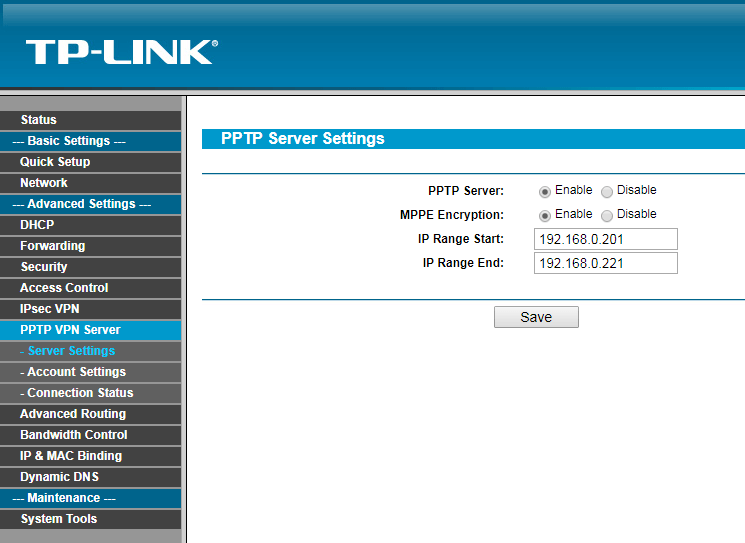Click the IP Range Start field

tap(606, 239)
